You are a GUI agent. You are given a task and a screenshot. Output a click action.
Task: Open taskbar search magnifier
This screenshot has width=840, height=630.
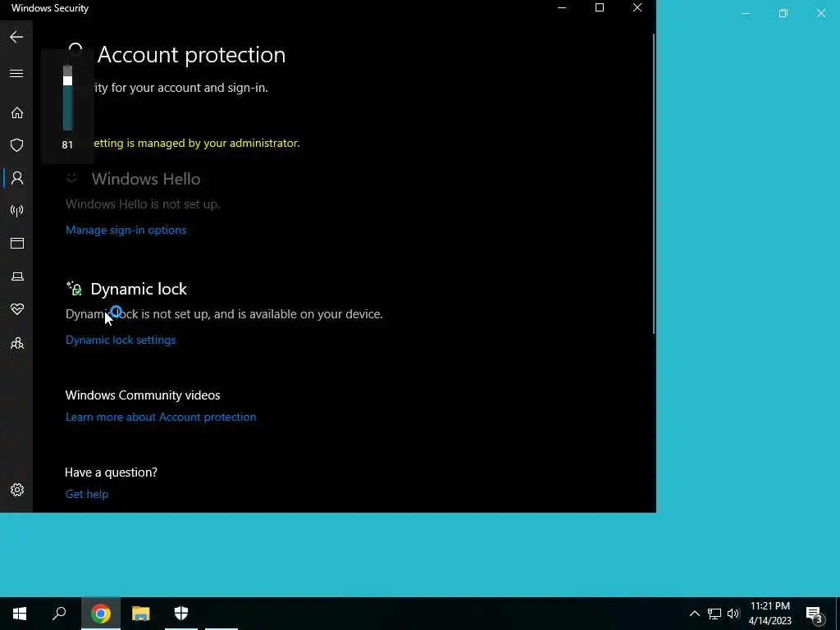click(59, 614)
